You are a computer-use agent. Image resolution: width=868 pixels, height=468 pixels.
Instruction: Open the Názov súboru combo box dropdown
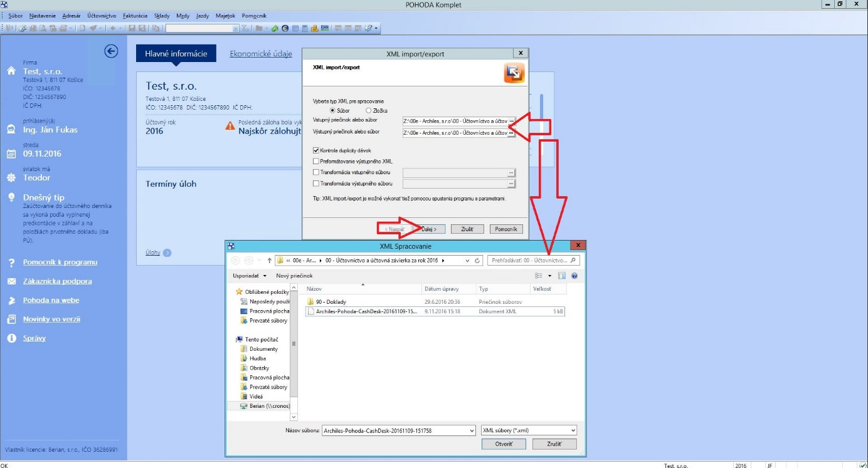click(x=472, y=430)
